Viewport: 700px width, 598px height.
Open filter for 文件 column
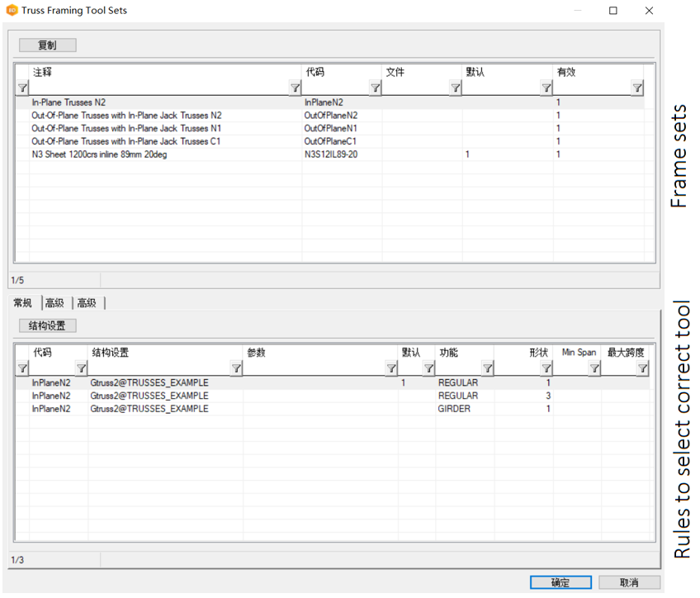456,88
